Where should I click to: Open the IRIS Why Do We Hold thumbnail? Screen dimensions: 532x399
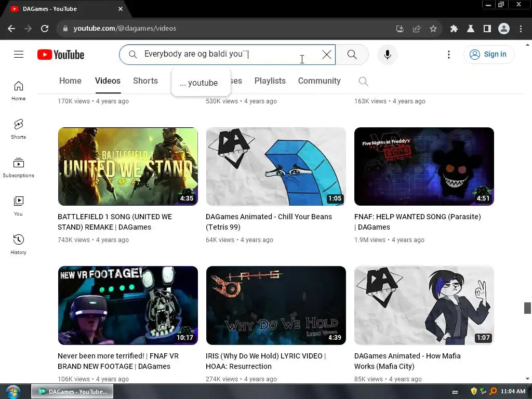pyautogui.click(x=276, y=305)
